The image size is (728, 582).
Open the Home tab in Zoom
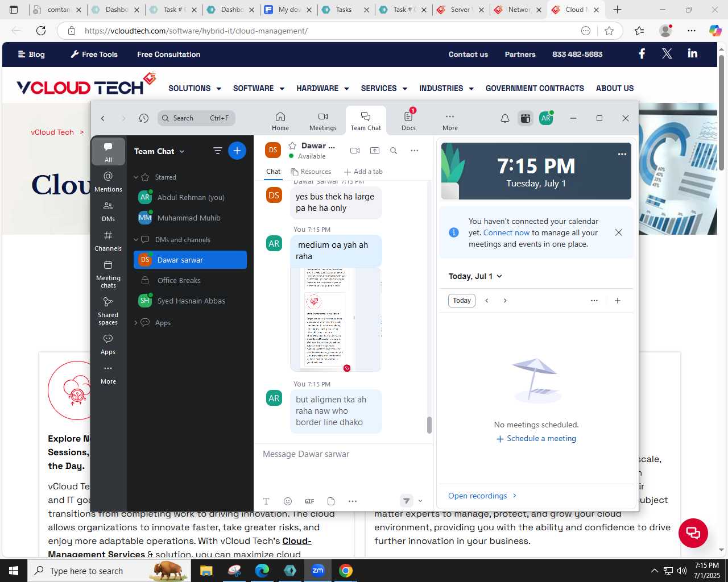280,121
